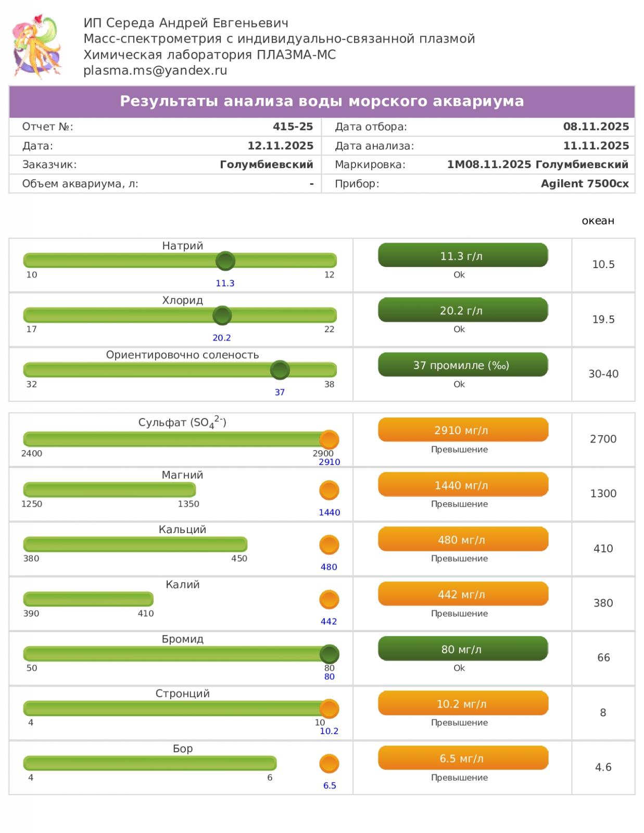Click the green 11.3 г/л result badge
The image size is (644, 833).
point(463,256)
